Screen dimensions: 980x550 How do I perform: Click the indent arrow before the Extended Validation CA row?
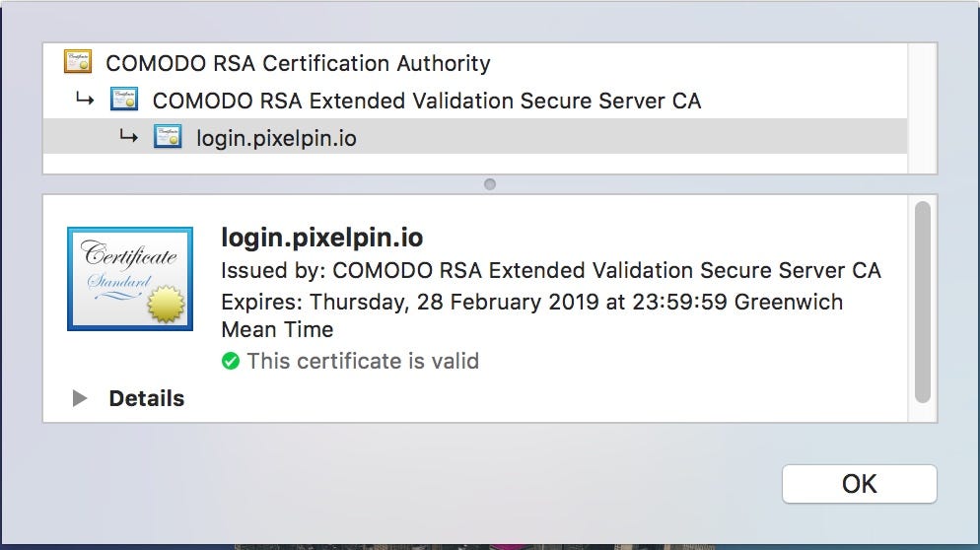pyautogui.click(x=85, y=99)
